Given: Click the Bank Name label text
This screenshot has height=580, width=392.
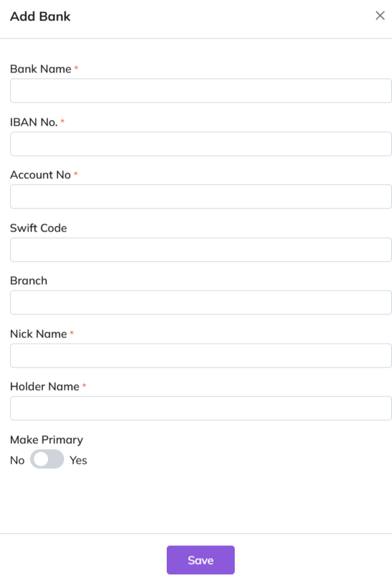Looking at the screenshot, I should click(x=40, y=69).
